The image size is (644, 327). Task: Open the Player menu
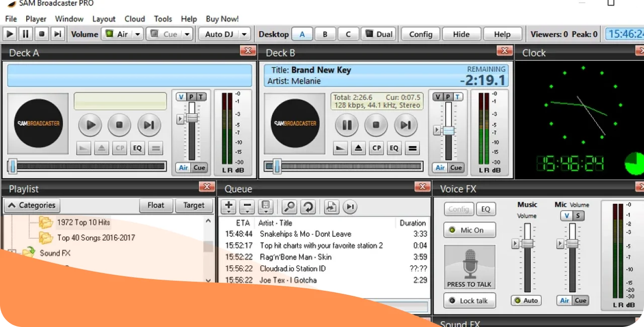tap(36, 19)
